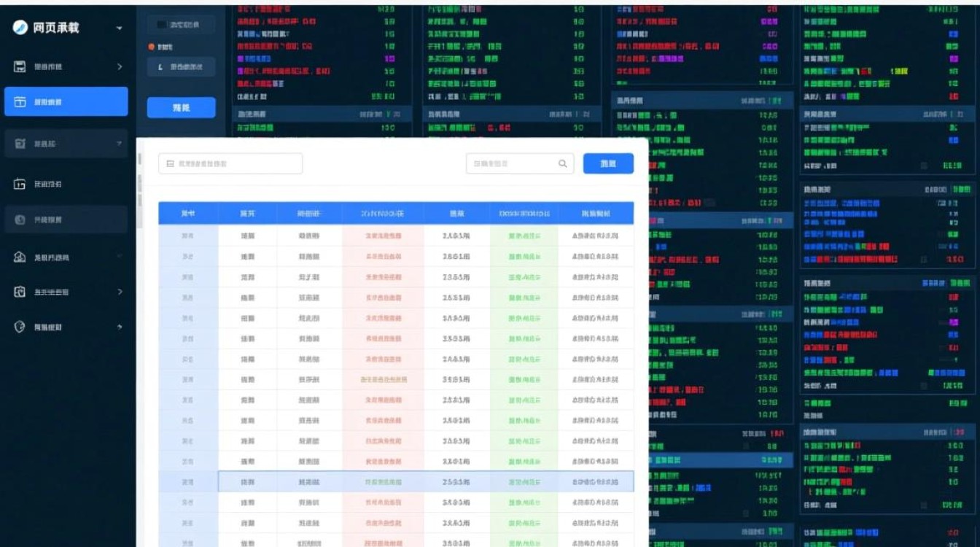Click the calendar icon in the fourth sidebar item
Screen dimensions: 980x547
tap(20, 185)
